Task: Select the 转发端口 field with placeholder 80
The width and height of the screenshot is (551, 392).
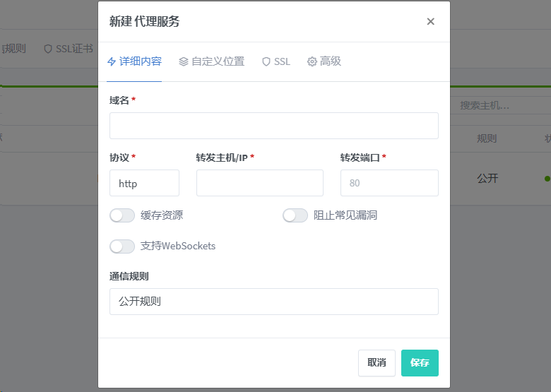Action: 389,183
